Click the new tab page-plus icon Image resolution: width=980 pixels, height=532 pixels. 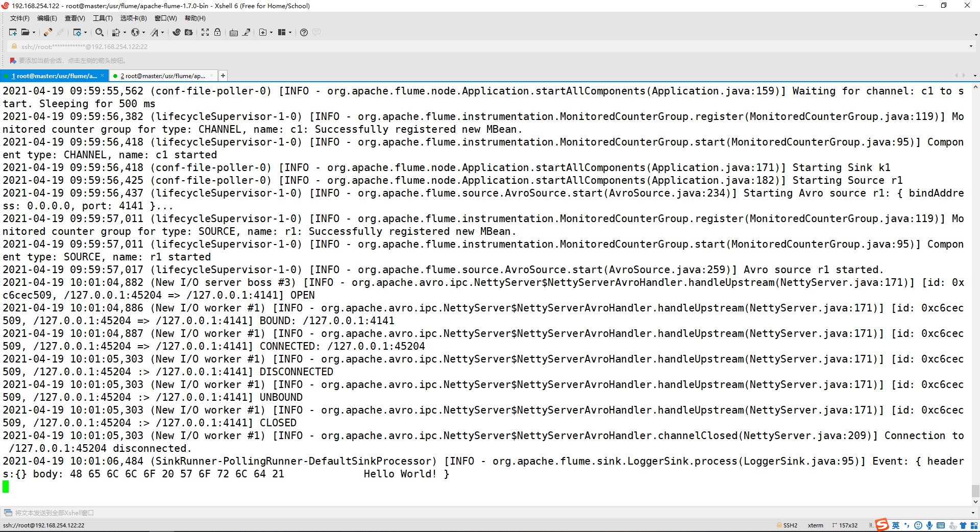tap(263, 32)
